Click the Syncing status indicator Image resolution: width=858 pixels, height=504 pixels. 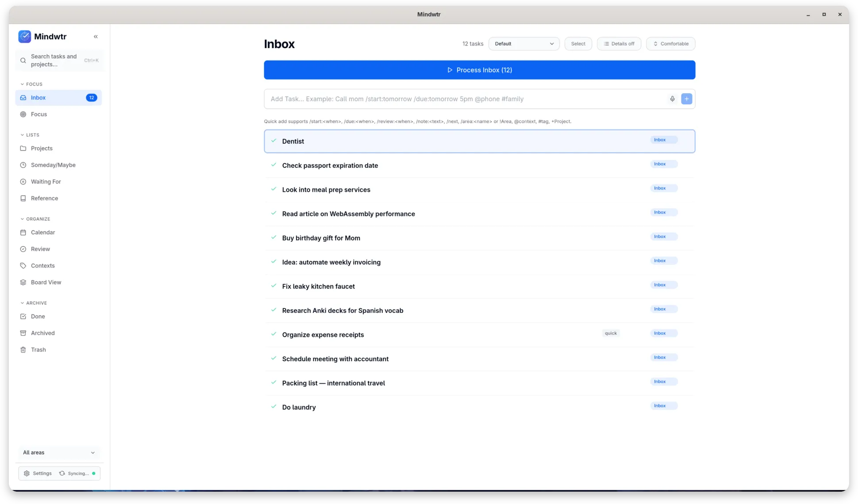tap(77, 473)
